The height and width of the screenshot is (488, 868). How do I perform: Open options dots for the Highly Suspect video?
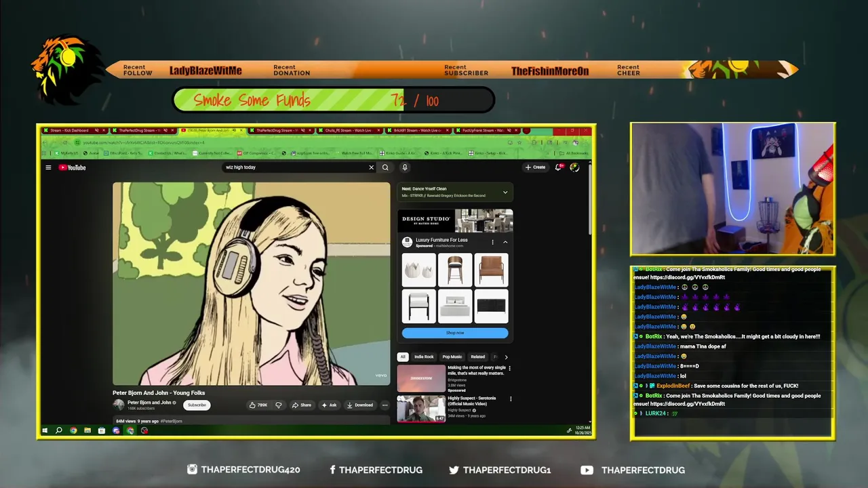510,399
